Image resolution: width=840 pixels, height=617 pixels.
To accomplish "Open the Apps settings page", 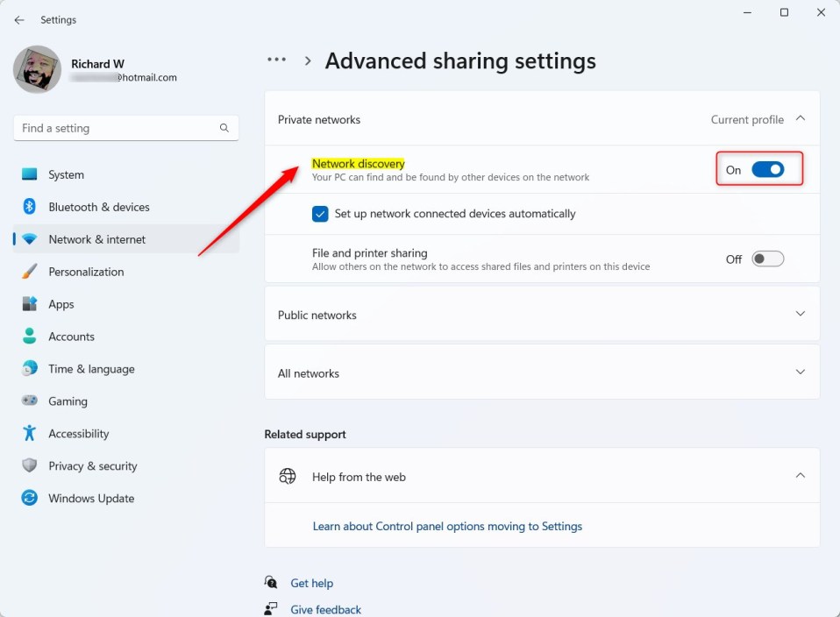I will click(61, 304).
